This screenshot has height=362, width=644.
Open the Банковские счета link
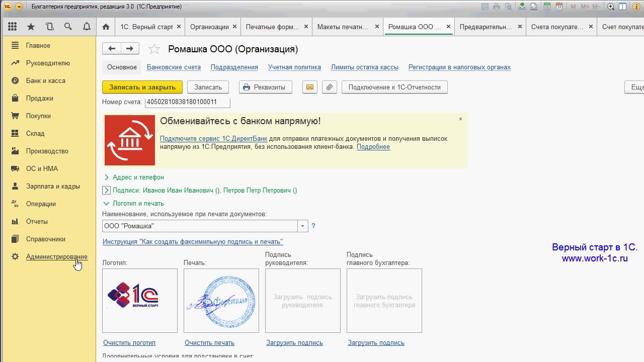pos(174,67)
